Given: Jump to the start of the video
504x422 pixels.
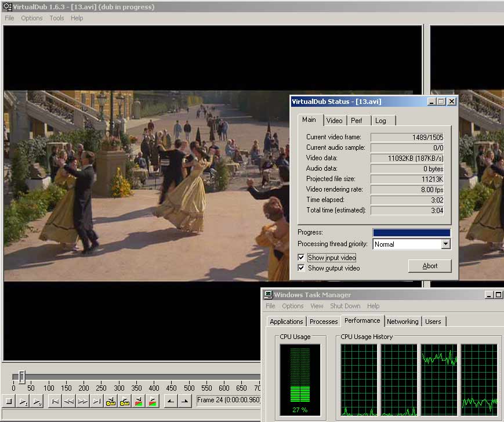Looking at the screenshot, I should click(x=55, y=401).
